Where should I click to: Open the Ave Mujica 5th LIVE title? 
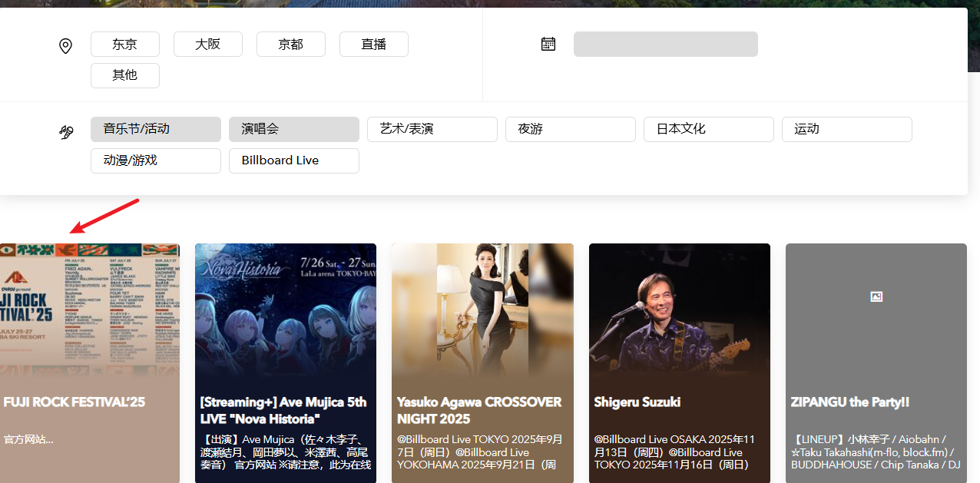[283, 411]
